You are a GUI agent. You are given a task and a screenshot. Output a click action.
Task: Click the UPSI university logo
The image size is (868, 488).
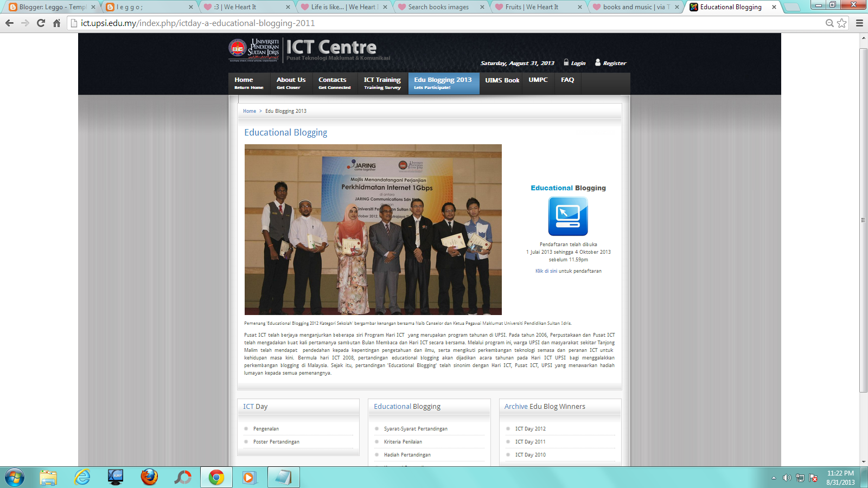(x=254, y=50)
